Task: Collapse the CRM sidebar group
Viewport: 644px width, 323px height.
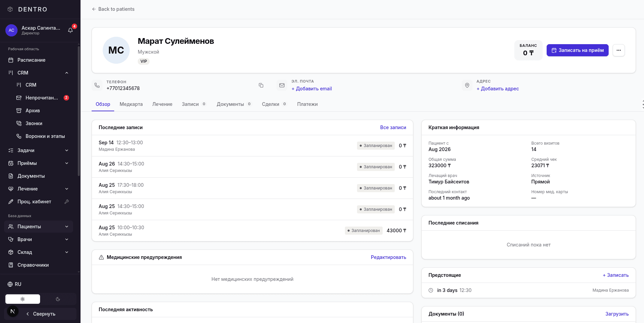Action: pyautogui.click(x=67, y=73)
